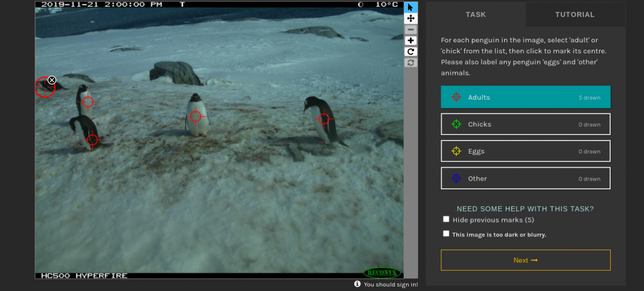Click the circled mark at left image edge
This screenshot has height=291, width=644.
click(x=44, y=87)
